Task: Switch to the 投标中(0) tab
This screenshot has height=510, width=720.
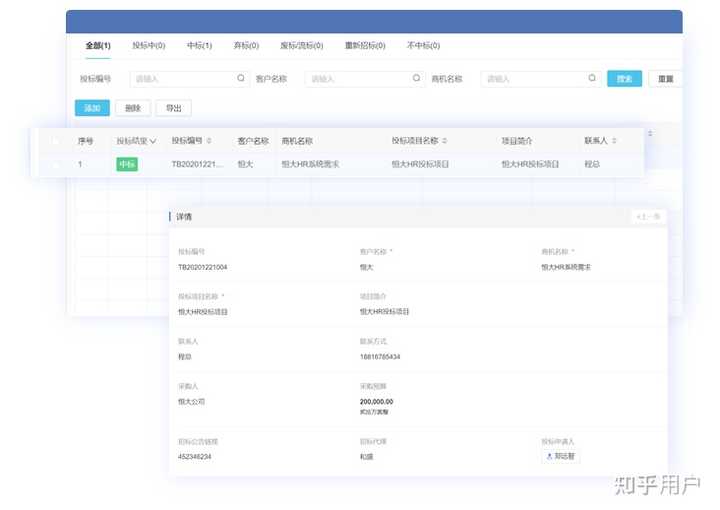Action: pyautogui.click(x=148, y=45)
